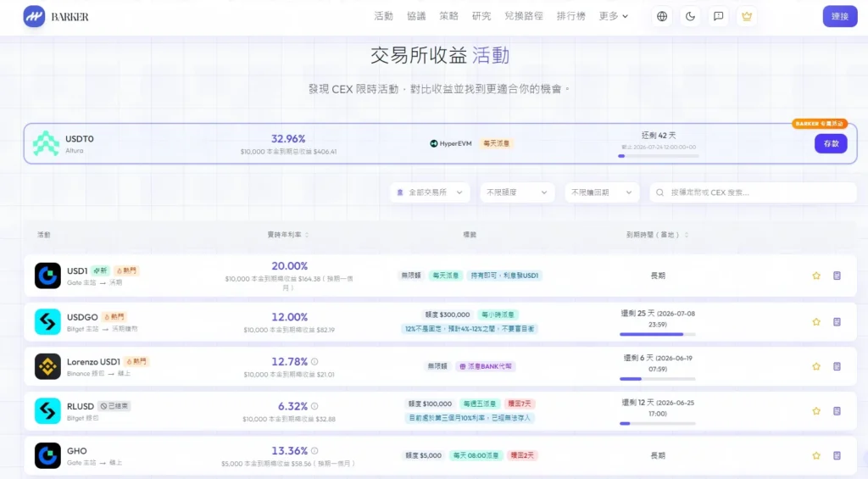Click the Altura USDT0 logo

[x=46, y=143]
